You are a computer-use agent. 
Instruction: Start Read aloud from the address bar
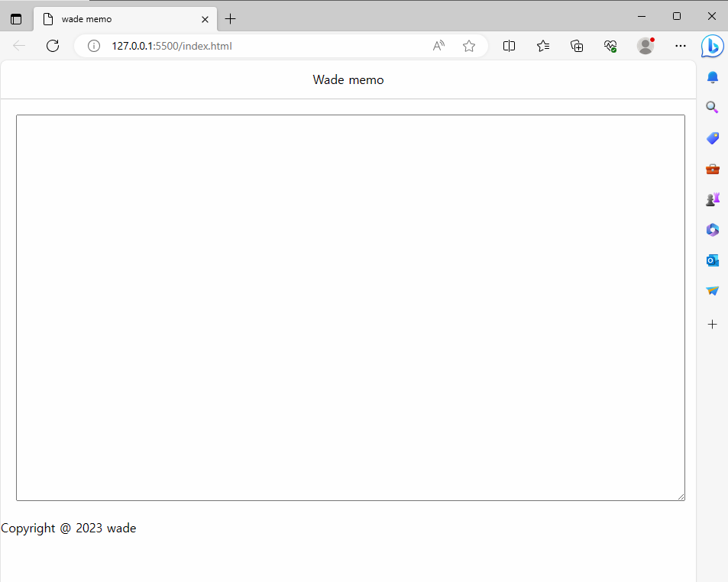click(x=438, y=46)
